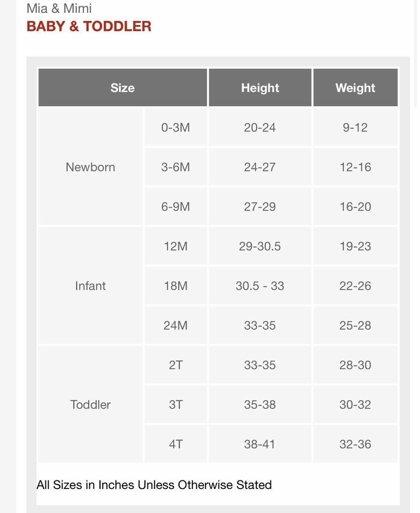Viewport: 420px width, 513px height.
Task: Click the 12M size cell
Action: click(176, 246)
